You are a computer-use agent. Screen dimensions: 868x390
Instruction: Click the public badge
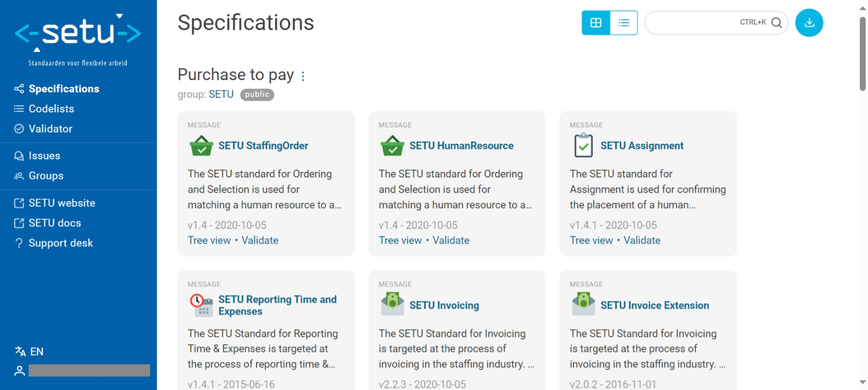[x=257, y=94]
